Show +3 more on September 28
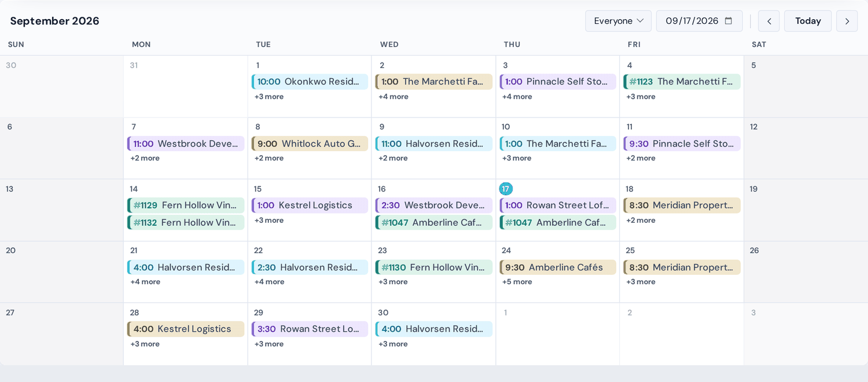Image resolution: width=868 pixels, height=382 pixels. coord(145,344)
